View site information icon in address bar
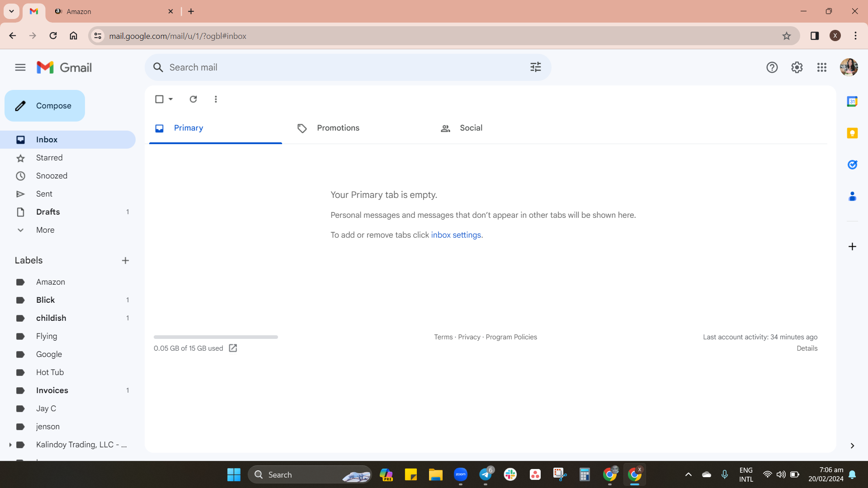Viewport: 868px width, 488px height. pyautogui.click(x=98, y=36)
